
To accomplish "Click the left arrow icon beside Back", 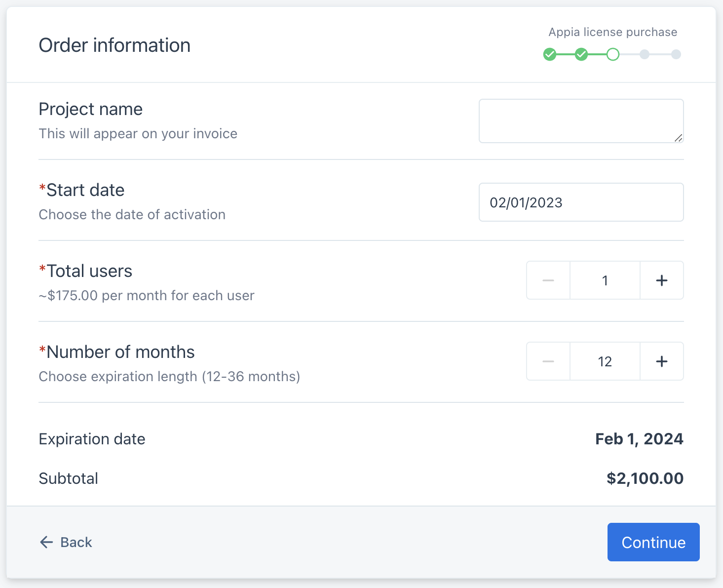I will coord(46,542).
